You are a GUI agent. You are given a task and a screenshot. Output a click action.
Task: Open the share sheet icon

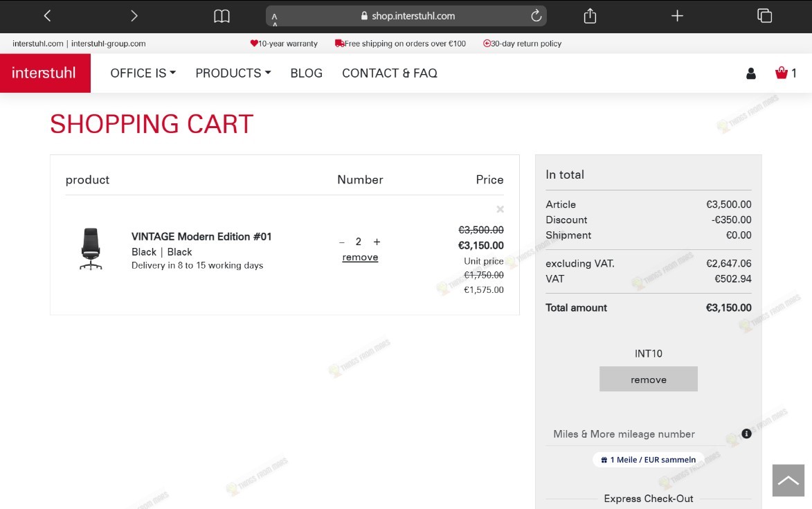pyautogui.click(x=590, y=16)
